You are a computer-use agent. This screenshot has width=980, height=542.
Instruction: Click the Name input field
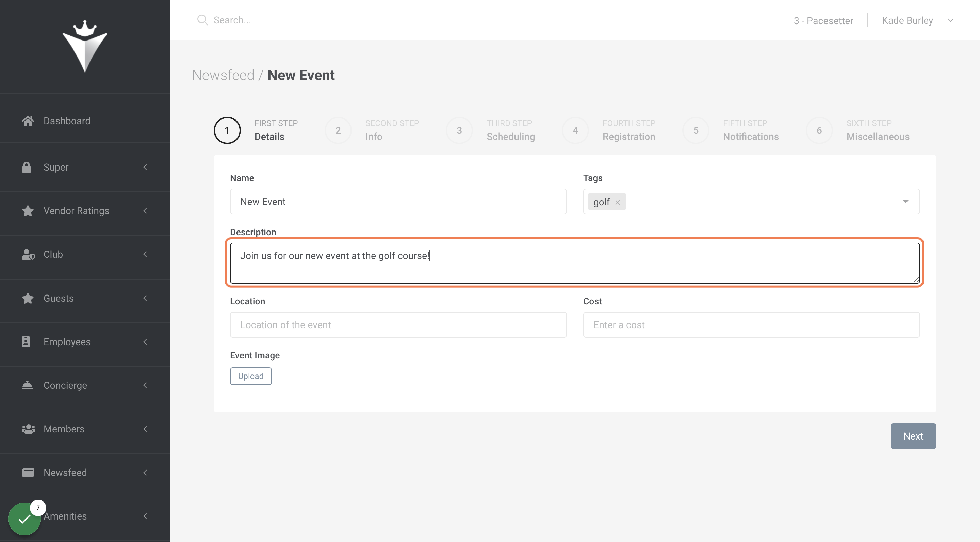(398, 201)
